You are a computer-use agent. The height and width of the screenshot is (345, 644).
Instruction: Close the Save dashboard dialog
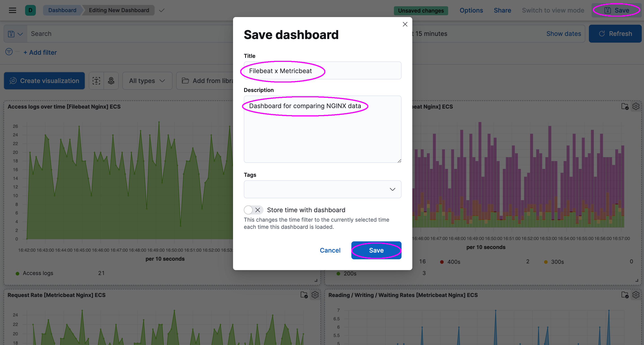pos(405,24)
